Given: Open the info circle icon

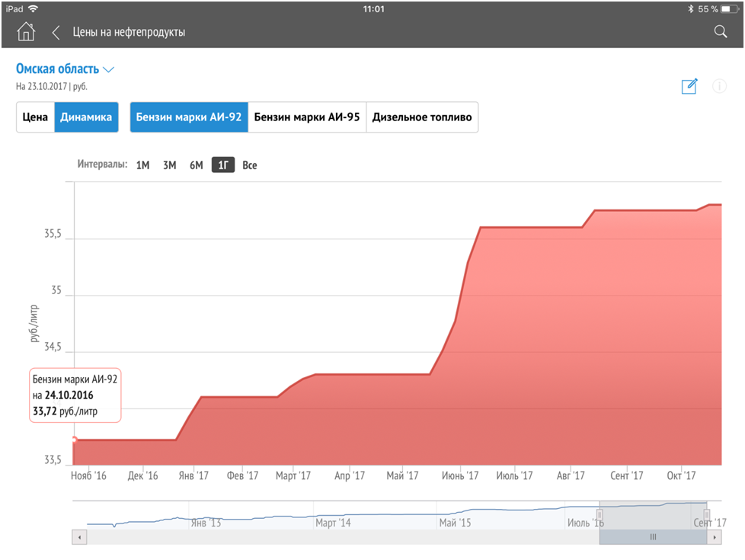Looking at the screenshot, I should coord(719,86).
